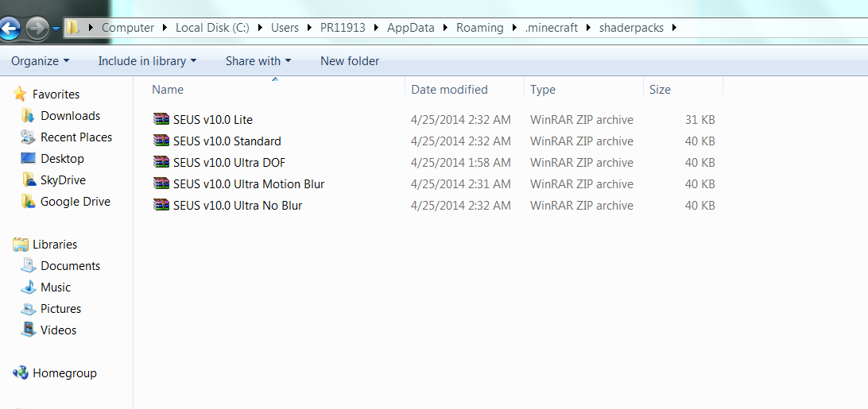This screenshot has height=409, width=868.
Task: Open the Videos library
Action: (x=59, y=330)
